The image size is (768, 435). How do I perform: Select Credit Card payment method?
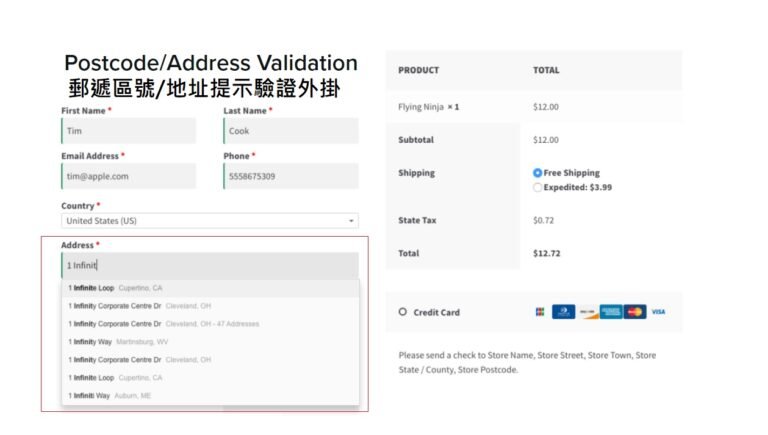(x=403, y=312)
